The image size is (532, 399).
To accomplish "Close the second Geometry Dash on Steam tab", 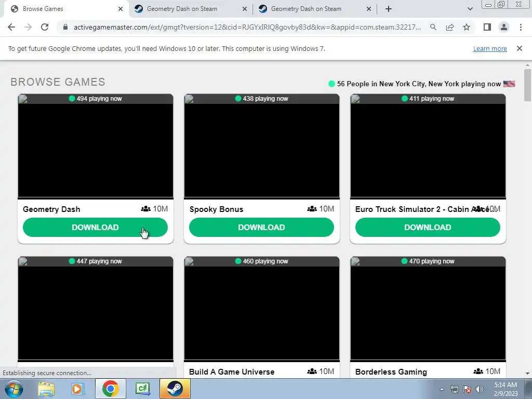I will [x=369, y=9].
